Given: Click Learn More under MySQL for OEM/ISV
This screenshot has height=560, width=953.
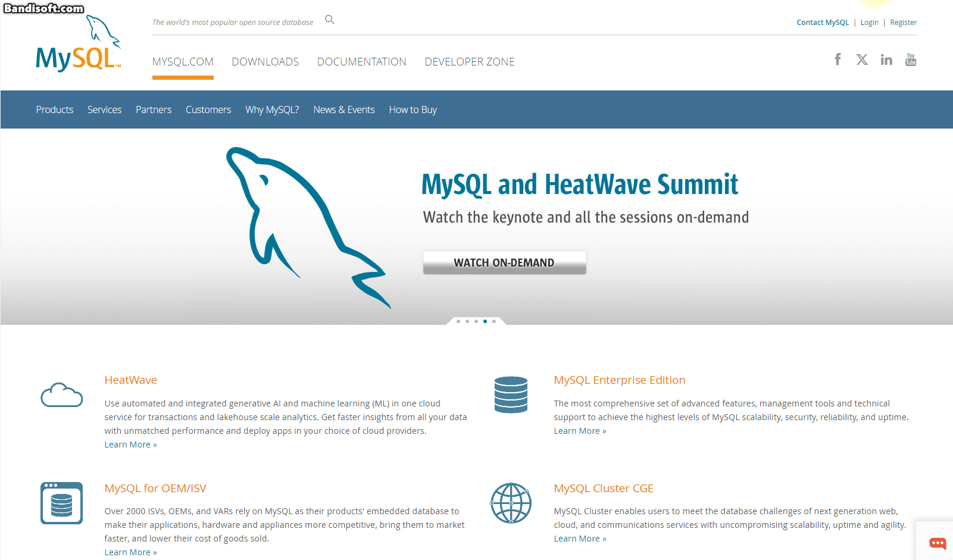Looking at the screenshot, I should [131, 552].
